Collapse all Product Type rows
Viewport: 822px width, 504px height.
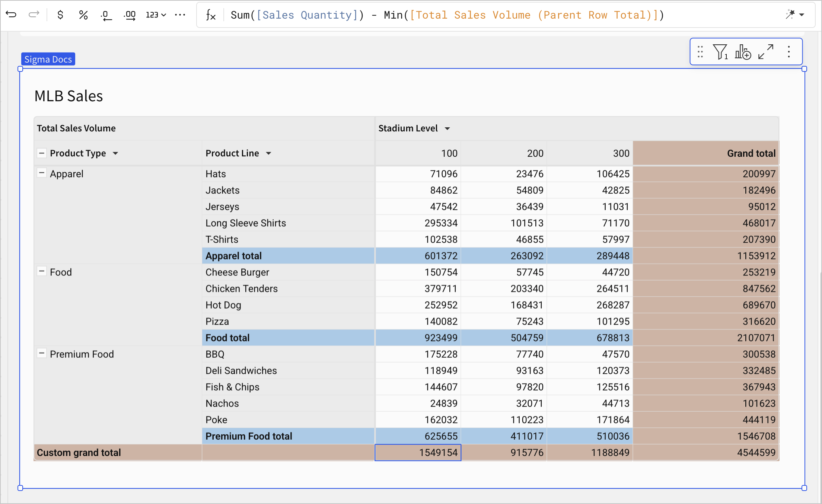click(42, 153)
